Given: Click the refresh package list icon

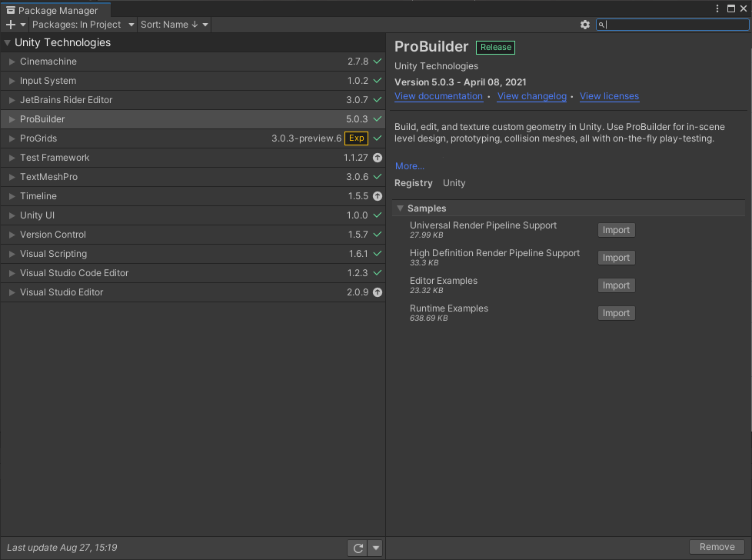Looking at the screenshot, I should pos(358,548).
